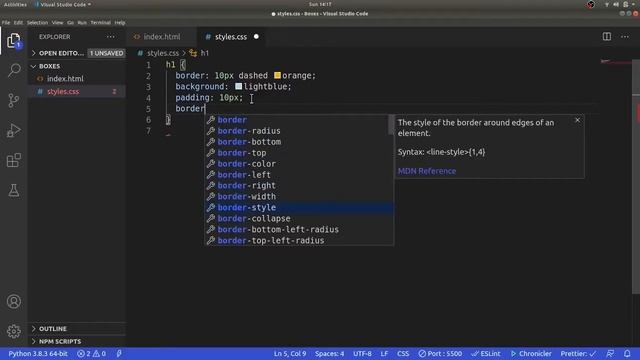The image size is (640, 360).
Task: Choose border-collapse from the suggestions
Action: coord(299,219)
